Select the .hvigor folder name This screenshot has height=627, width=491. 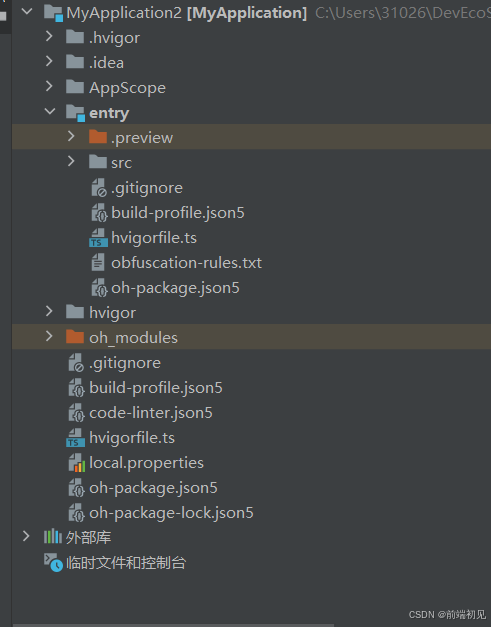click(114, 38)
